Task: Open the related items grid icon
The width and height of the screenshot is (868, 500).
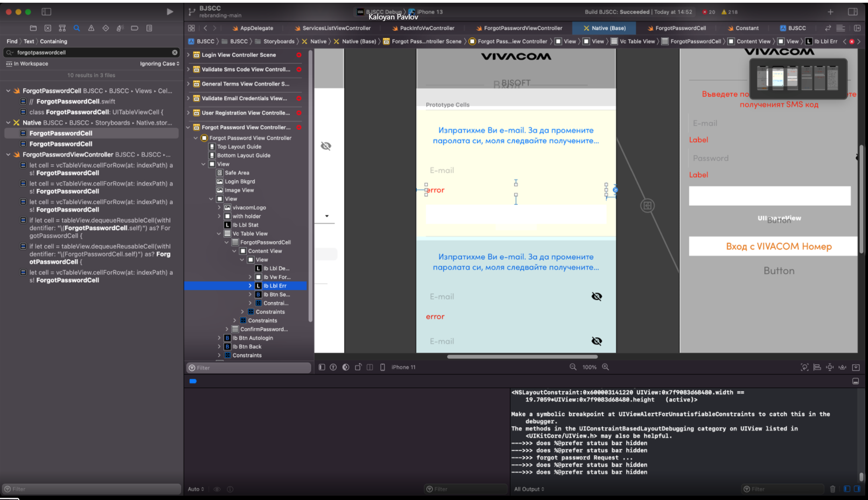Action: pyautogui.click(x=191, y=28)
